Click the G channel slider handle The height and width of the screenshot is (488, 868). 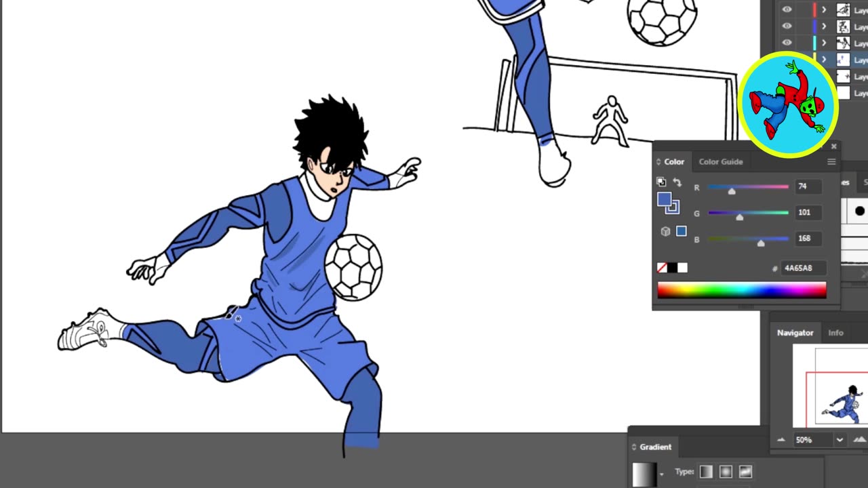740,217
